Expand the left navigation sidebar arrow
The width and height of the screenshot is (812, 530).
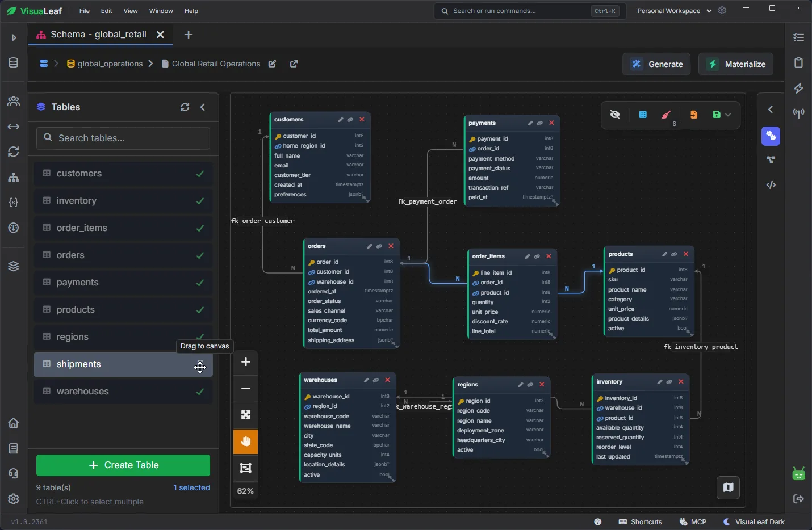pos(14,37)
